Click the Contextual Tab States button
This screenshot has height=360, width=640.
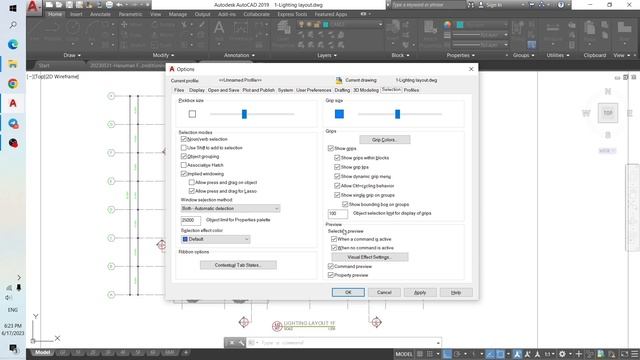pos(238,265)
